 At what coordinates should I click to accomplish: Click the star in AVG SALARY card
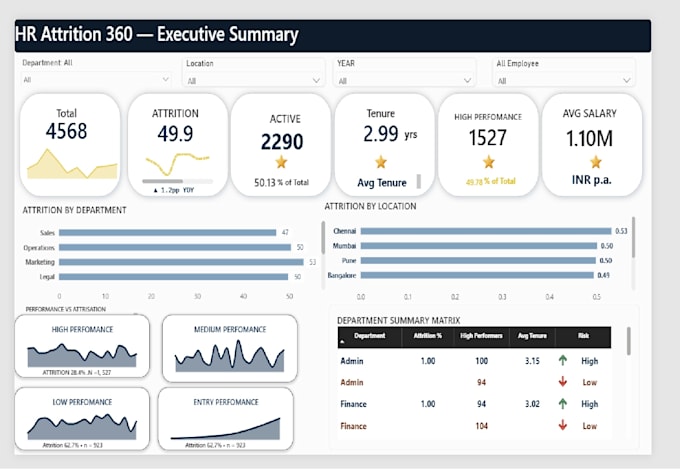click(595, 162)
